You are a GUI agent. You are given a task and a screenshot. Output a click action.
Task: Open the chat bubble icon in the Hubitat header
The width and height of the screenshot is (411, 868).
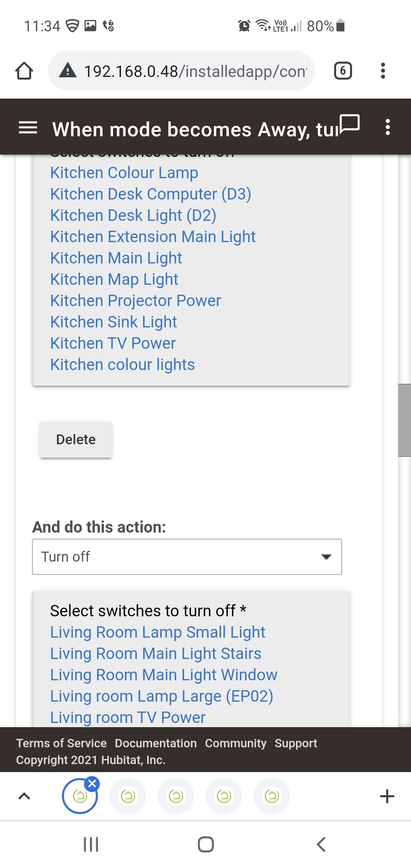pyautogui.click(x=350, y=124)
